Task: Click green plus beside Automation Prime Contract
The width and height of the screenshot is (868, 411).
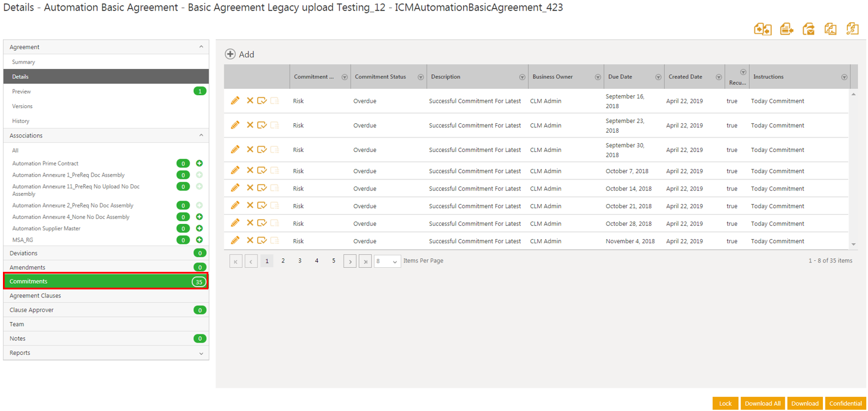Action: [199, 164]
